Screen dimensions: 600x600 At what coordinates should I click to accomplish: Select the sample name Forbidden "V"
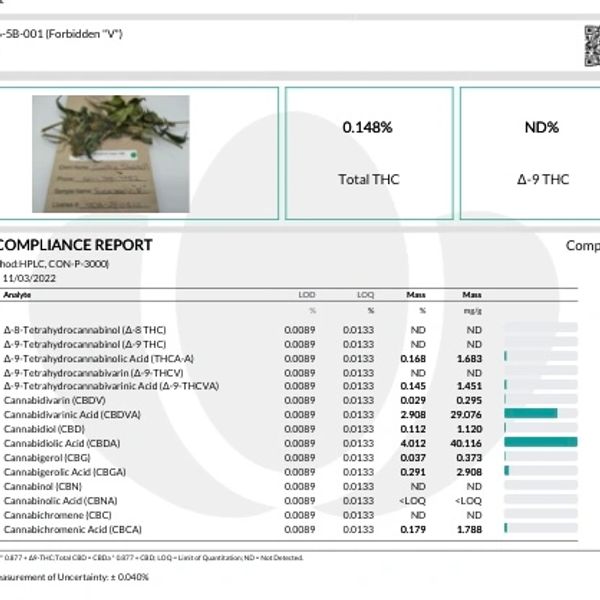click(84, 34)
